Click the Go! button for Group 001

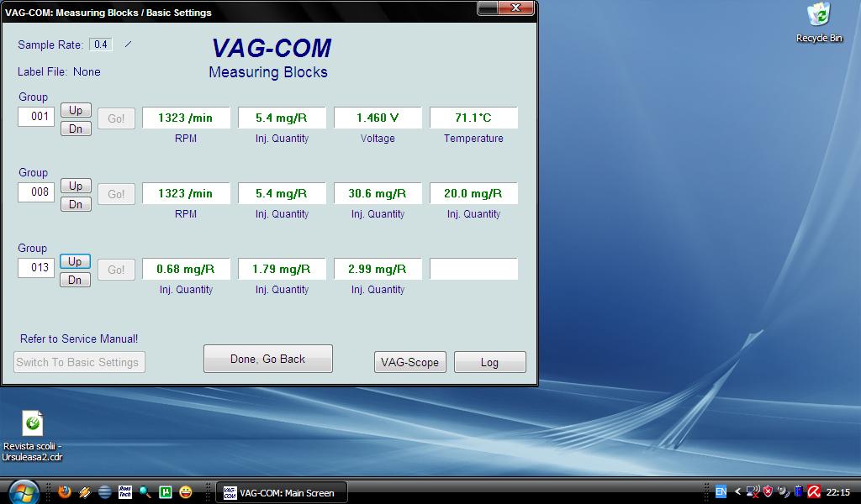[x=116, y=118]
